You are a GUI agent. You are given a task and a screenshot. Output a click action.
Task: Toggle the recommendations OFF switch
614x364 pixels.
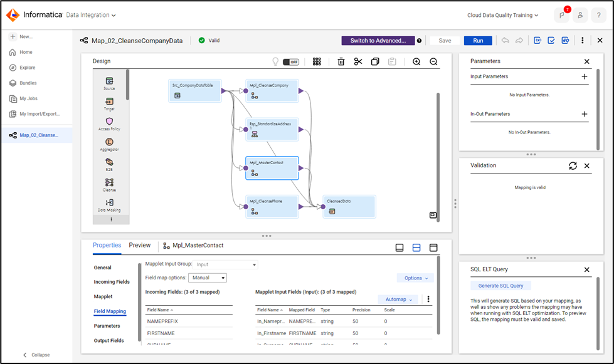(x=291, y=62)
